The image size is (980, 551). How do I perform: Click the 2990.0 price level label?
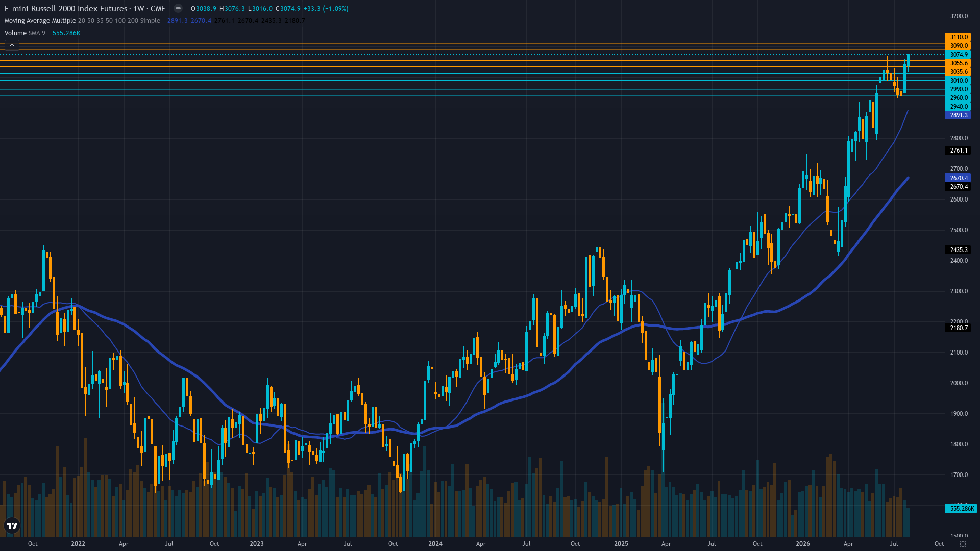958,89
